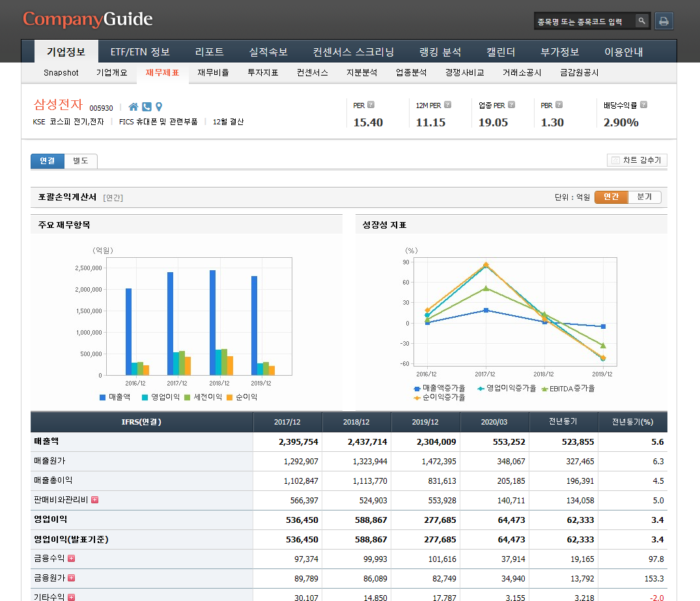Open the 업종 PER help icon
This screenshot has width=700, height=601.
[x=512, y=105]
